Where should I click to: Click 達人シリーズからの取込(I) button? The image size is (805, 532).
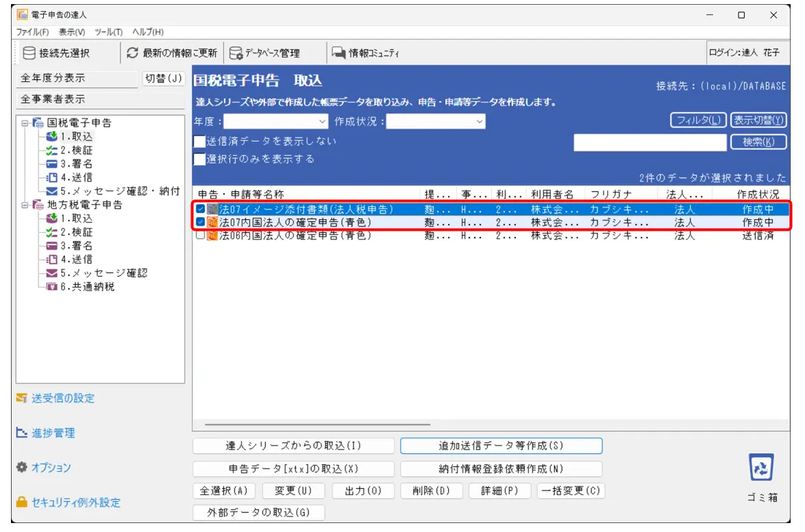point(293,446)
